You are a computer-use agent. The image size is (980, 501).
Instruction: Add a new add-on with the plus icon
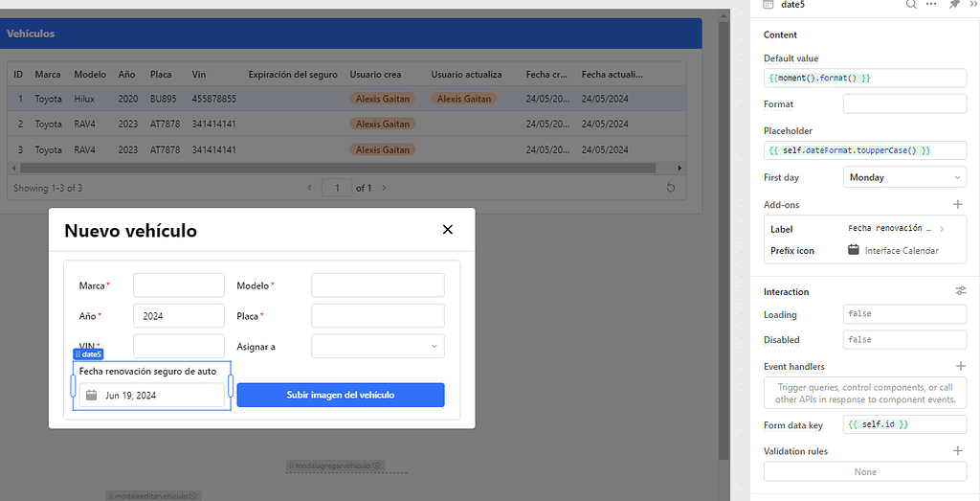[957, 205]
